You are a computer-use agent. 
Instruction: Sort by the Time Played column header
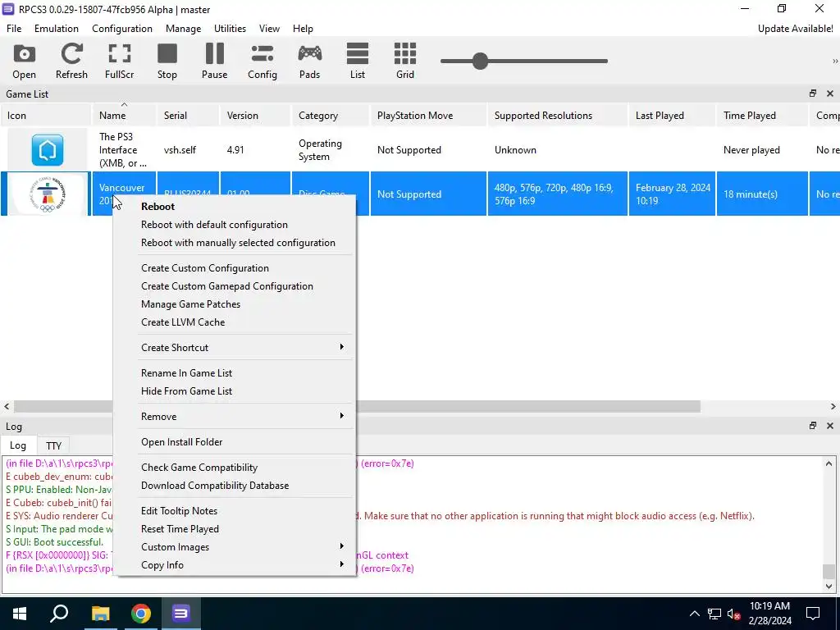pos(762,115)
